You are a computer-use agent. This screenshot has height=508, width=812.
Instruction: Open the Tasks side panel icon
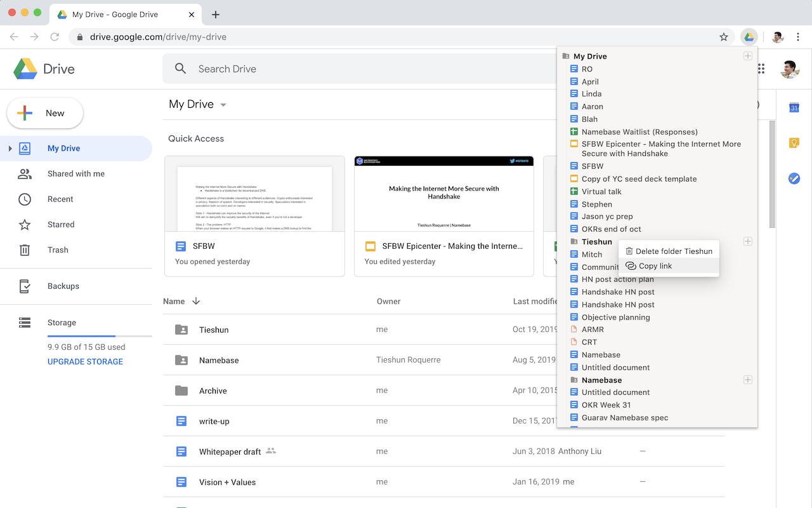[x=794, y=178]
